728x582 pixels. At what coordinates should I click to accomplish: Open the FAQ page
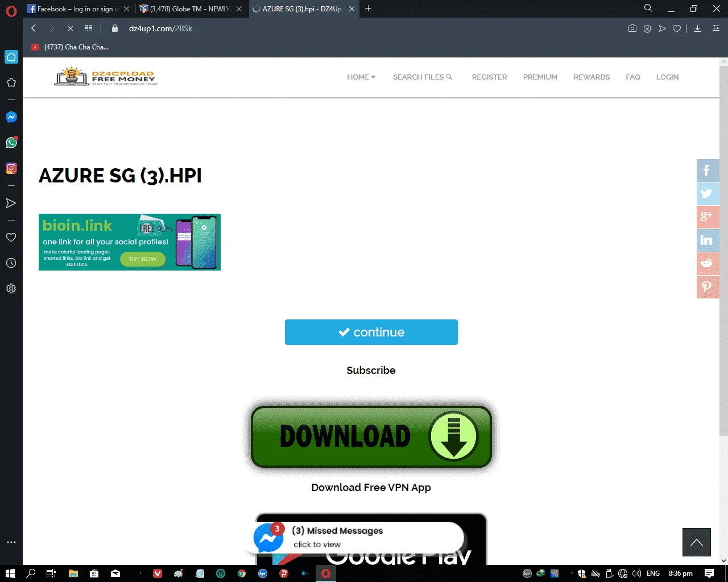coord(633,77)
